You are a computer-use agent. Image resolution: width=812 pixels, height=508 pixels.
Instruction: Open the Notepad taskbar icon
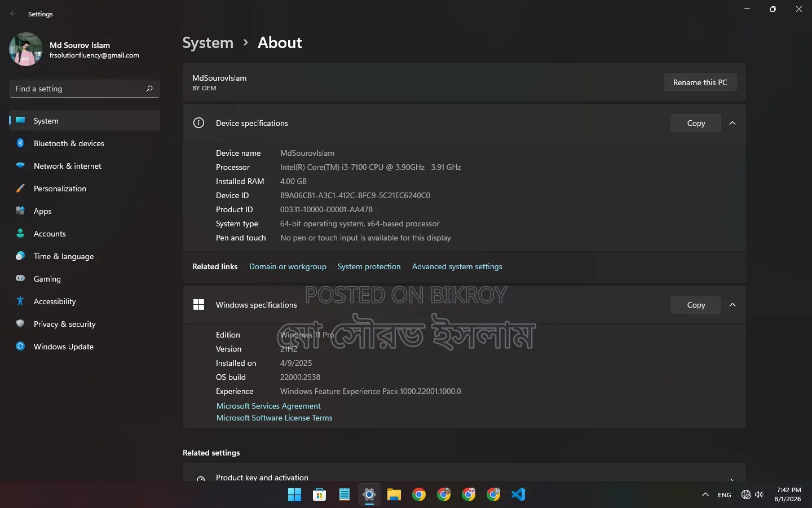click(x=345, y=495)
